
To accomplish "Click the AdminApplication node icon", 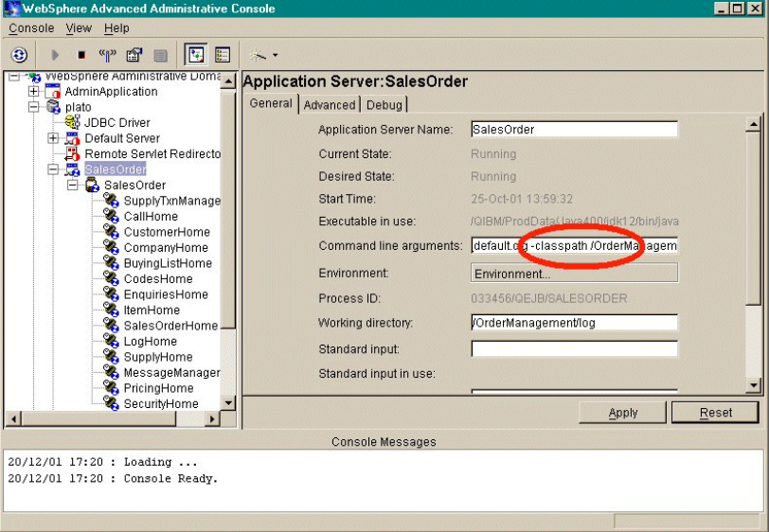I will 52,91.
